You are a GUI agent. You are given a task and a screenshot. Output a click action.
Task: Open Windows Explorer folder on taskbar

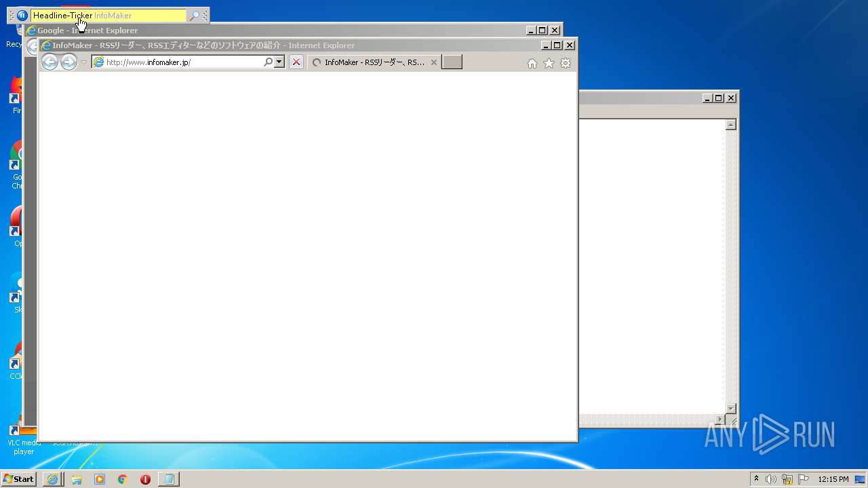[77, 479]
